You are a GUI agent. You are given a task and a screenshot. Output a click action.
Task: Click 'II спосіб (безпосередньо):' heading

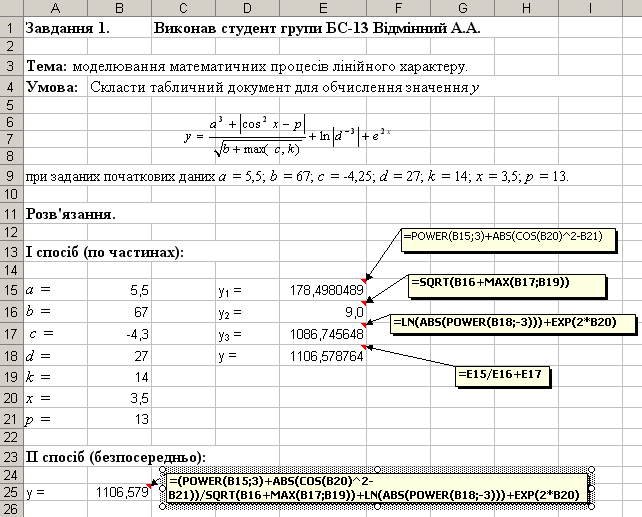point(116,457)
